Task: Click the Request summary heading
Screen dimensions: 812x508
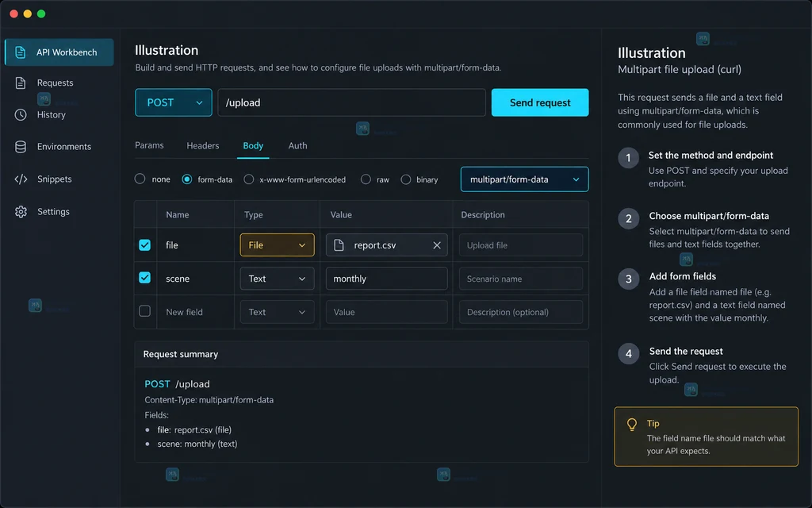Action: [x=181, y=354]
